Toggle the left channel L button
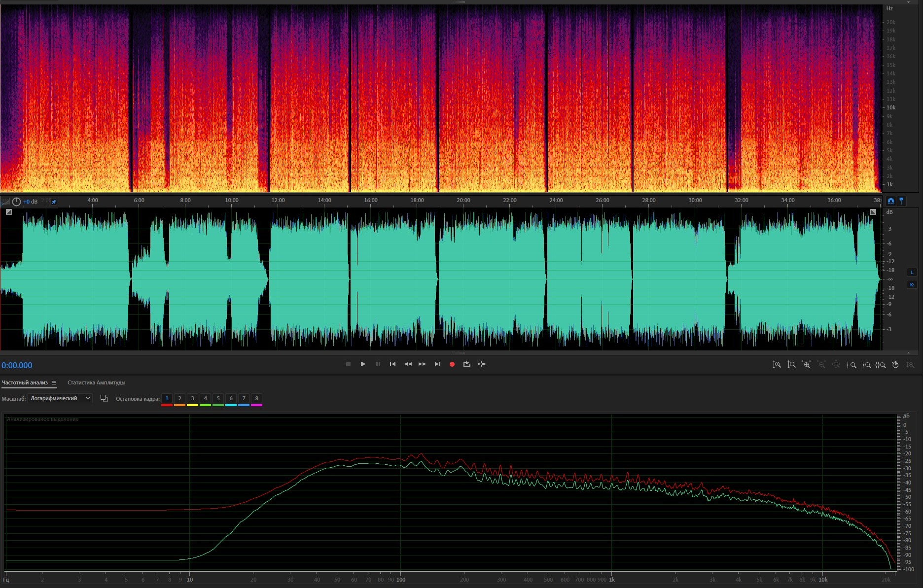 tap(912, 273)
